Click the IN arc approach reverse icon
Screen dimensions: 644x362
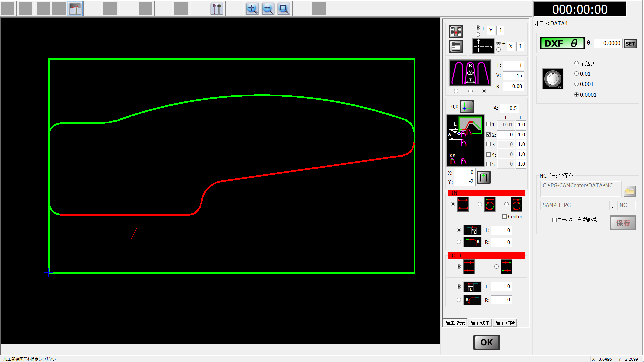point(516,204)
